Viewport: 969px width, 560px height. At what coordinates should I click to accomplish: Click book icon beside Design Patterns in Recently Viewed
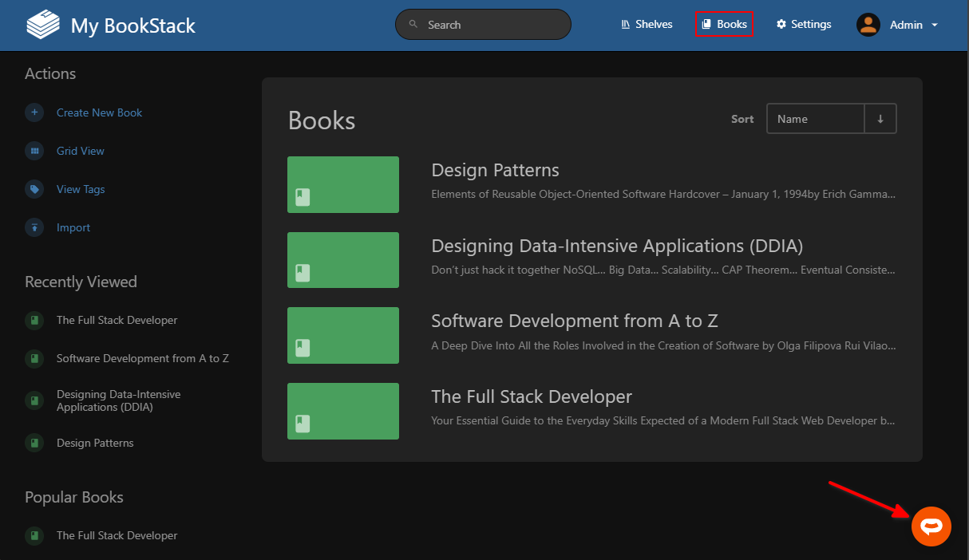(34, 443)
